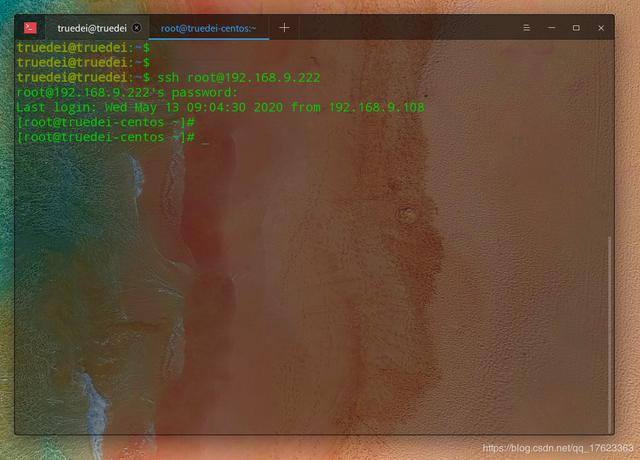Image resolution: width=640 pixels, height=460 pixels.
Task: Open the terminal hamburger menu
Action: (527, 28)
